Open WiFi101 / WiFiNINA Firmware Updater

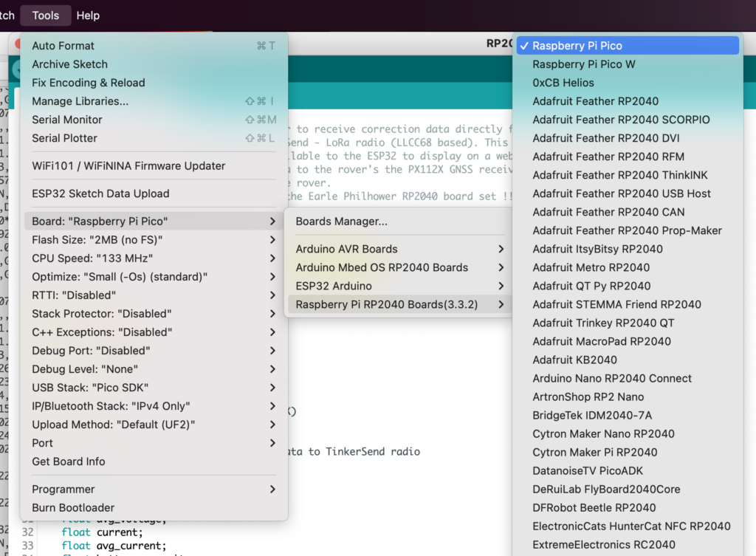154,166
